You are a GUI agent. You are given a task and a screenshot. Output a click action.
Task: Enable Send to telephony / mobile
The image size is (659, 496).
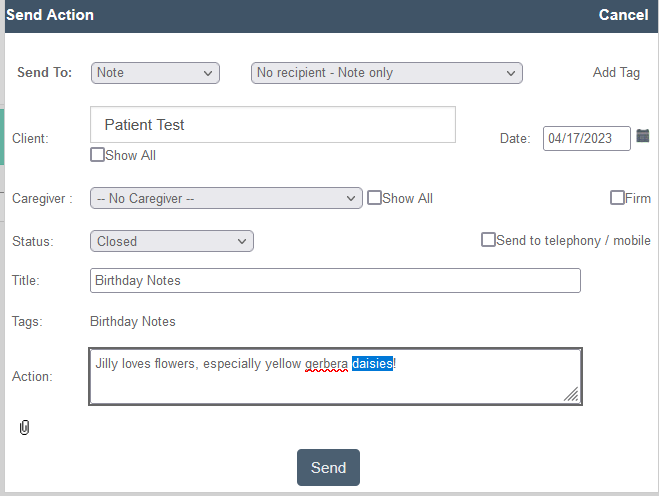pyautogui.click(x=488, y=240)
